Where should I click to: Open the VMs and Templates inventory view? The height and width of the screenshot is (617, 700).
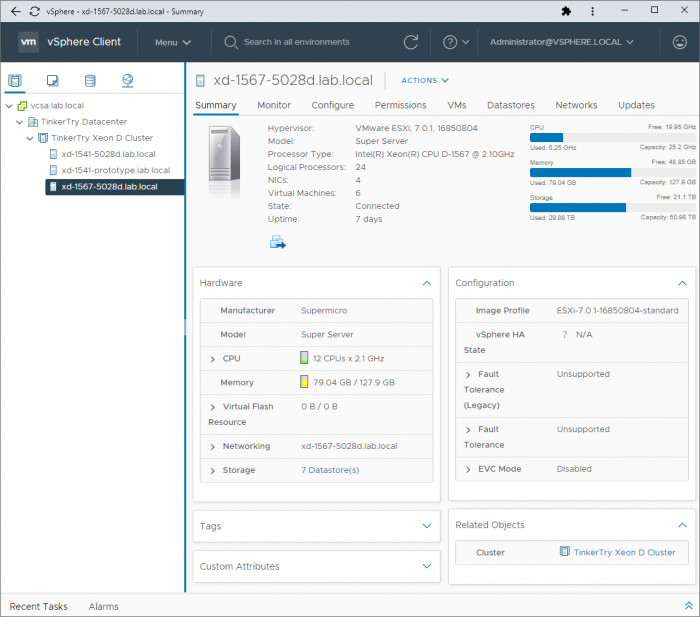click(x=53, y=81)
